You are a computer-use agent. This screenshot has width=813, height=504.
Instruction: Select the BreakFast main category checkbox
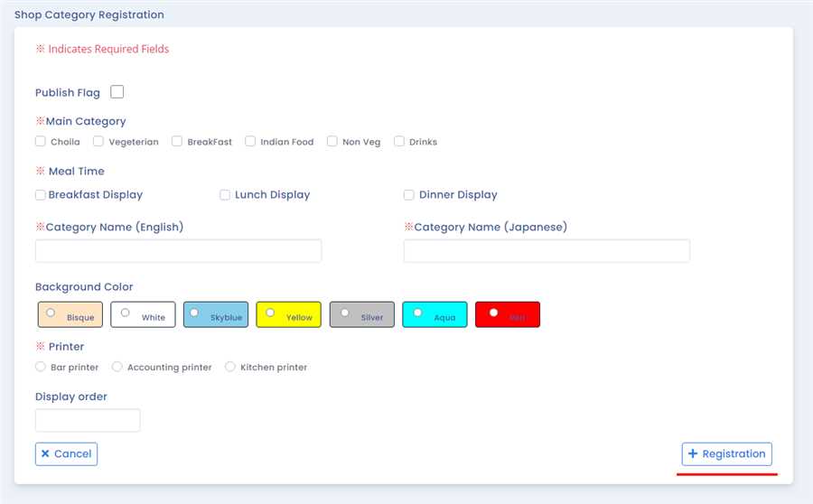click(x=177, y=142)
